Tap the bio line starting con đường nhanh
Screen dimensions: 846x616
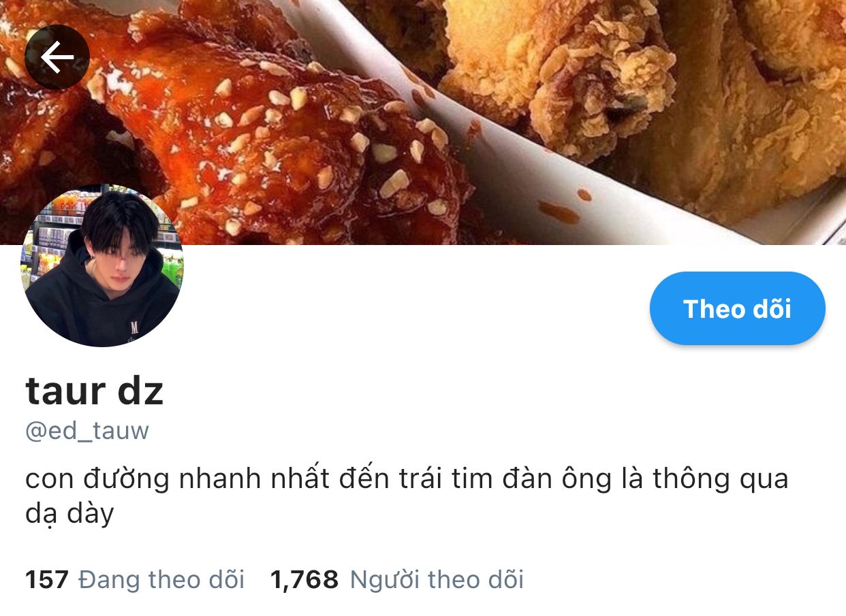click(407, 479)
